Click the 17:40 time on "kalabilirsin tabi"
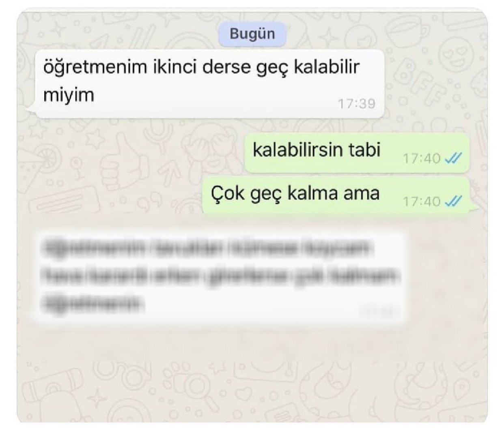This screenshot has width=504, height=433. tap(421, 158)
